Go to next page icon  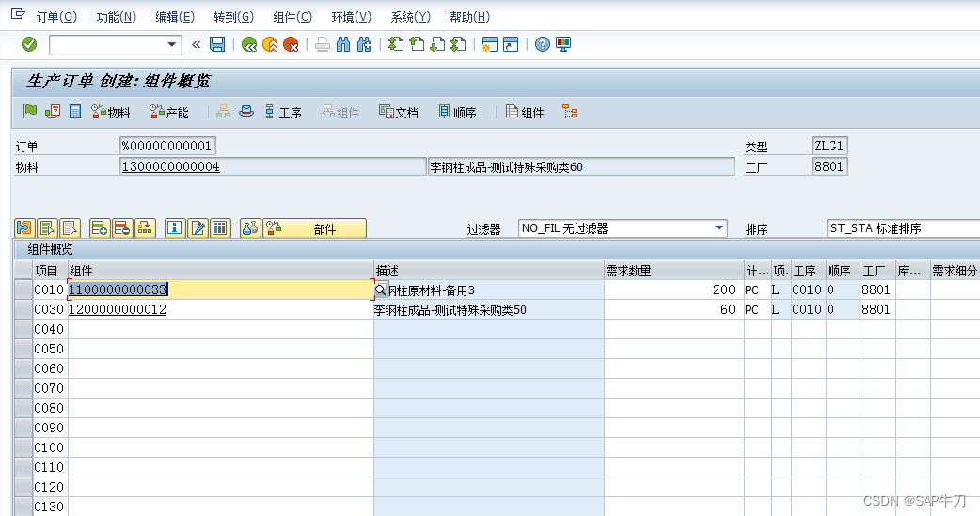click(x=437, y=44)
